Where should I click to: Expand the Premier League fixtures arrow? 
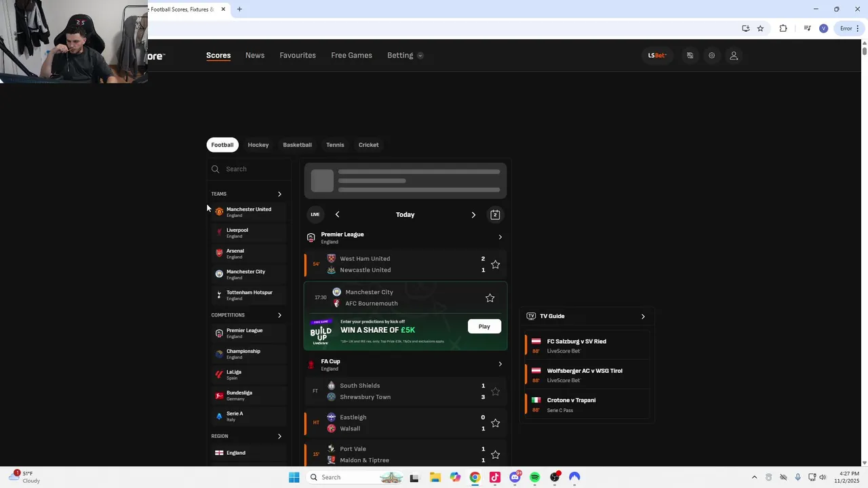(500, 237)
